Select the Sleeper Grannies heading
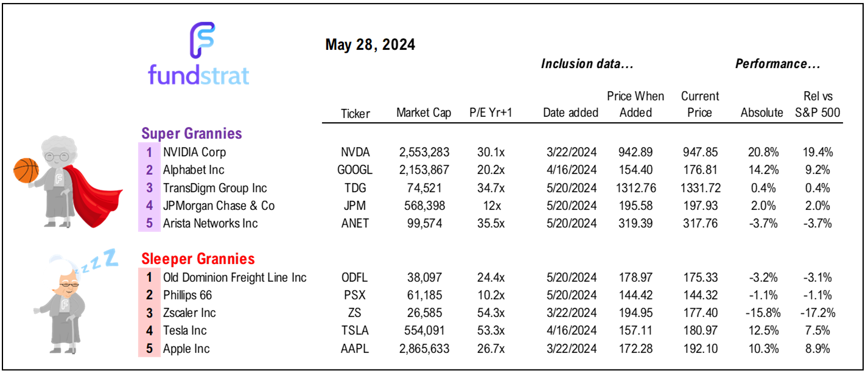This screenshot has width=868, height=373. pos(198,259)
